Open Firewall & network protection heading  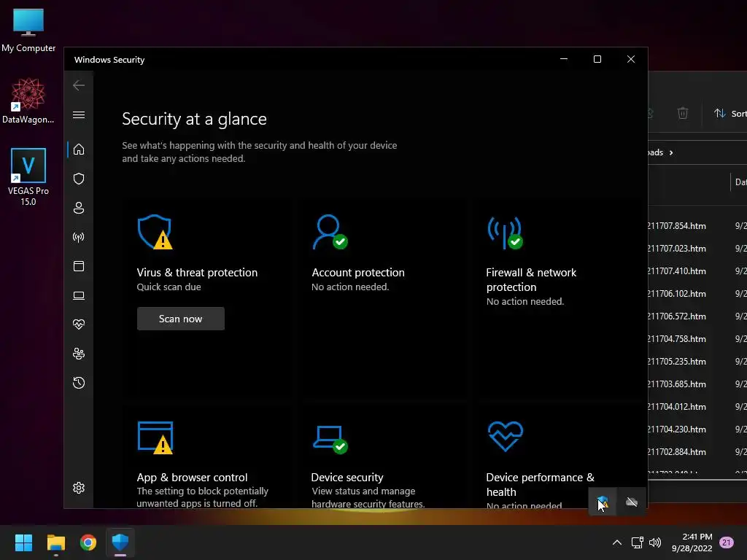pos(531,279)
